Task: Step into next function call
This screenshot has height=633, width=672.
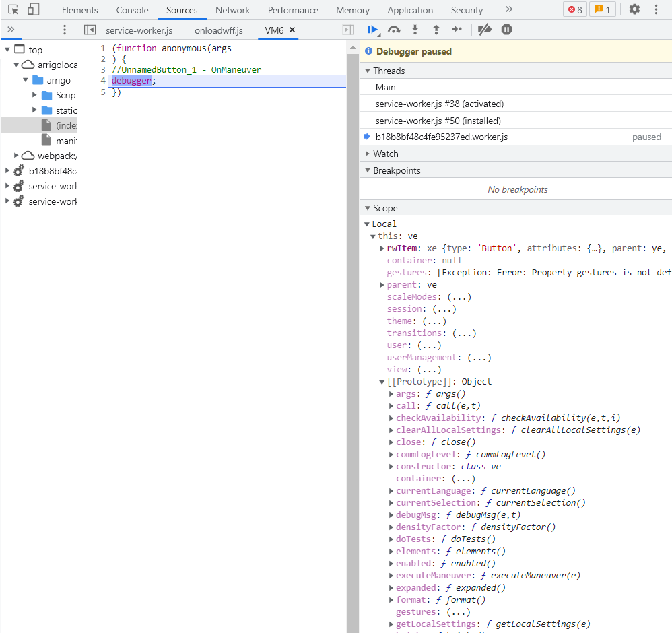Action: (415, 30)
